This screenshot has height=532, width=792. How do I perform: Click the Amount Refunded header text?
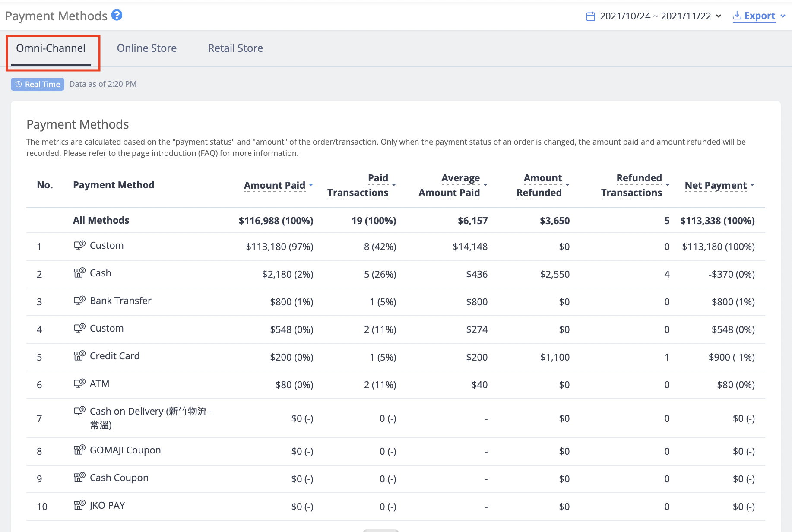pos(539,185)
